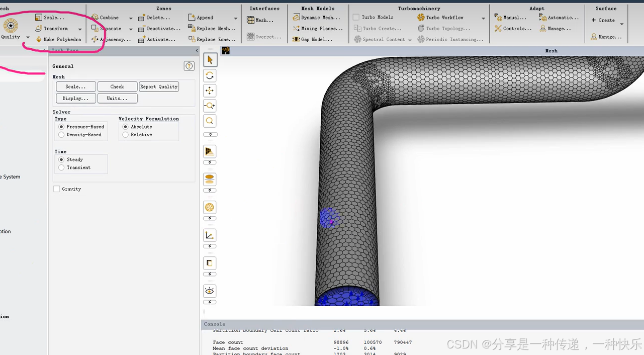The height and width of the screenshot is (355, 644).
Task: Click Delete zones
Action: click(x=154, y=18)
